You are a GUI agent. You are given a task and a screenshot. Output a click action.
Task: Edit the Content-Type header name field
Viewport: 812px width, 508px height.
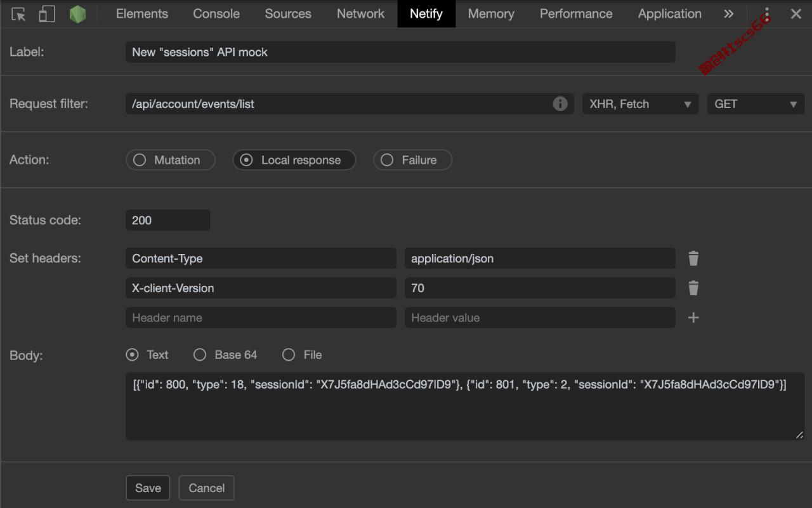pyautogui.click(x=261, y=258)
